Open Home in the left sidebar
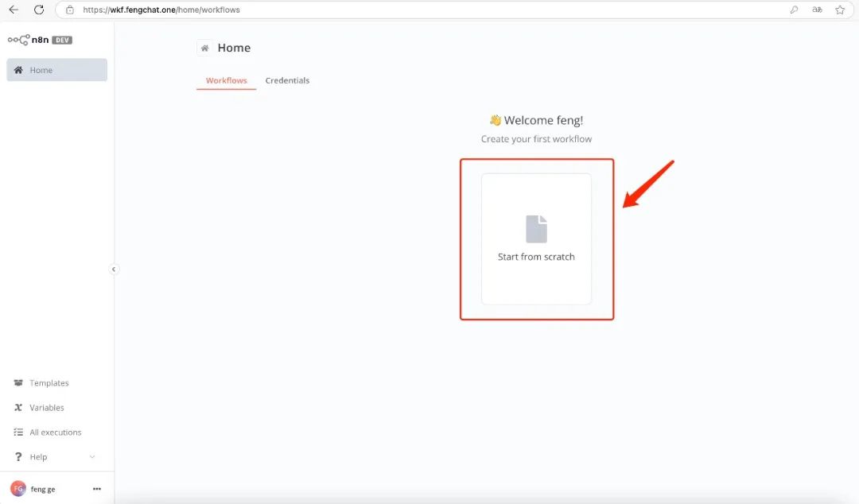 (x=56, y=70)
